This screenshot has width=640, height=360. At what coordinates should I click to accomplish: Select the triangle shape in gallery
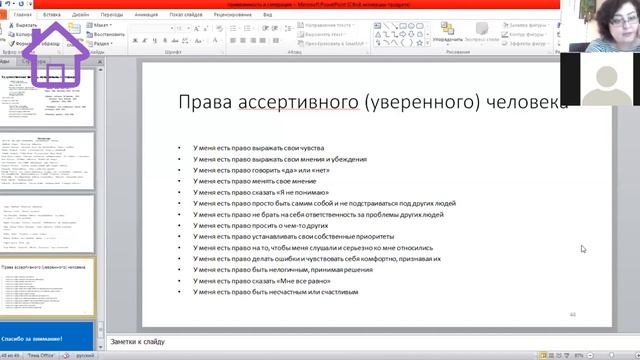coord(378,34)
